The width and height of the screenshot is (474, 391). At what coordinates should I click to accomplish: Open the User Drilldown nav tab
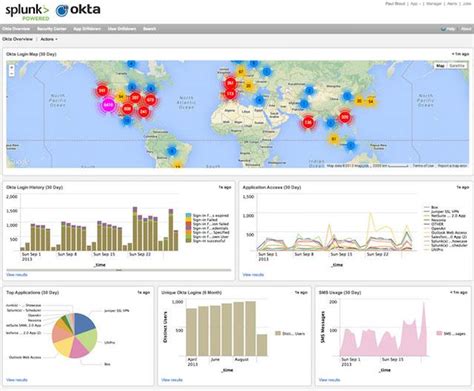coord(122,29)
